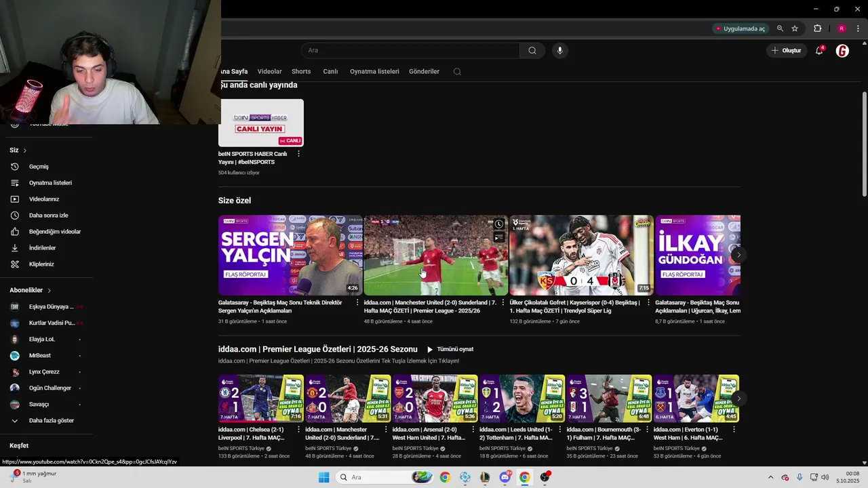This screenshot has height=488, width=868.
Task: Click Add to queue icon on Manchester United thumbnail
Action: pyautogui.click(x=499, y=237)
